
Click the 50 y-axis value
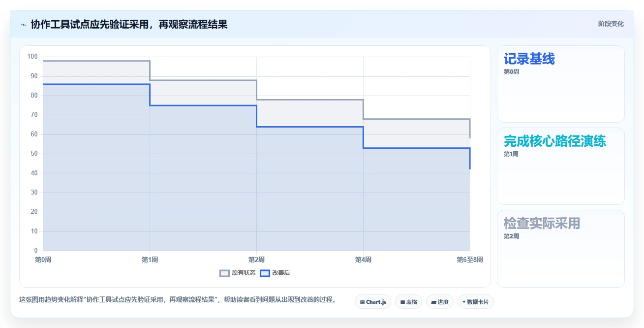coord(34,154)
